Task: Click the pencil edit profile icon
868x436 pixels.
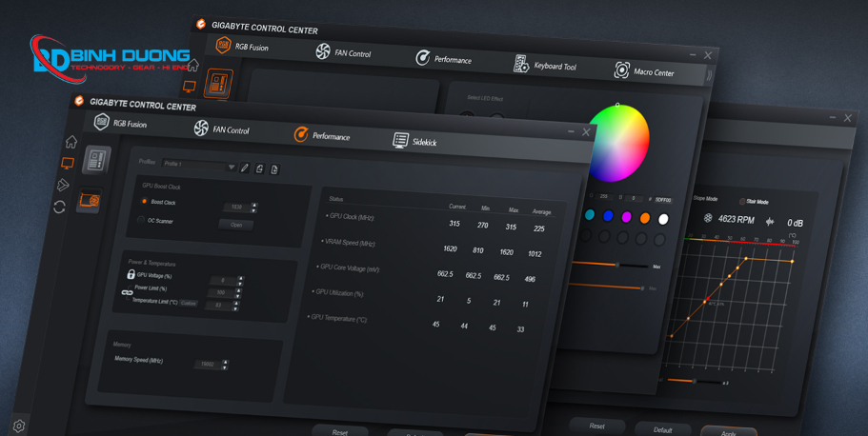Action: click(245, 168)
